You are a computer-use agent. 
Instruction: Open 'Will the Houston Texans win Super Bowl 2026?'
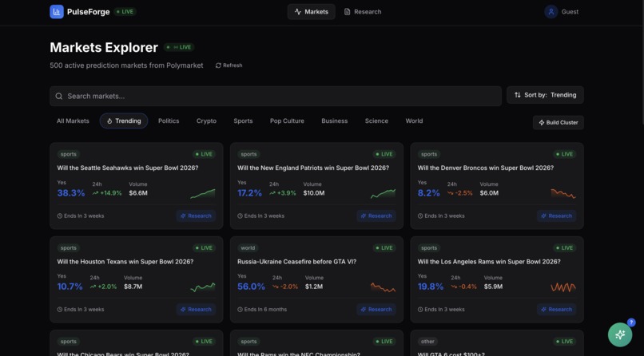click(125, 261)
